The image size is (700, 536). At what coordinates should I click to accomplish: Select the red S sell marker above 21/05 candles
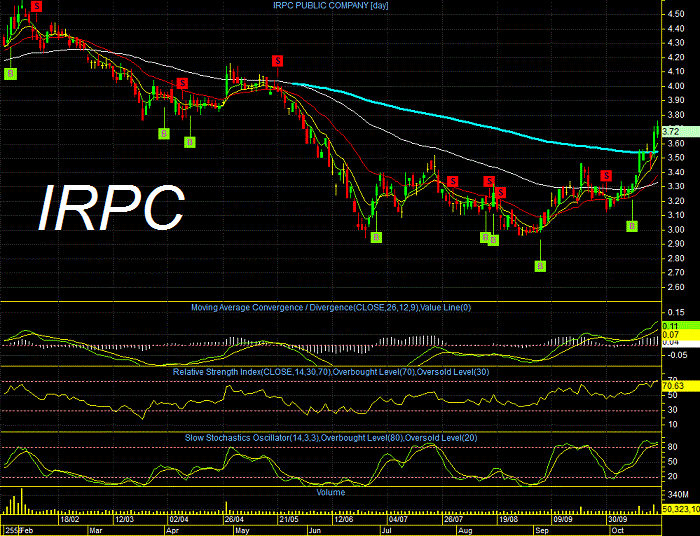tap(278, 61)
